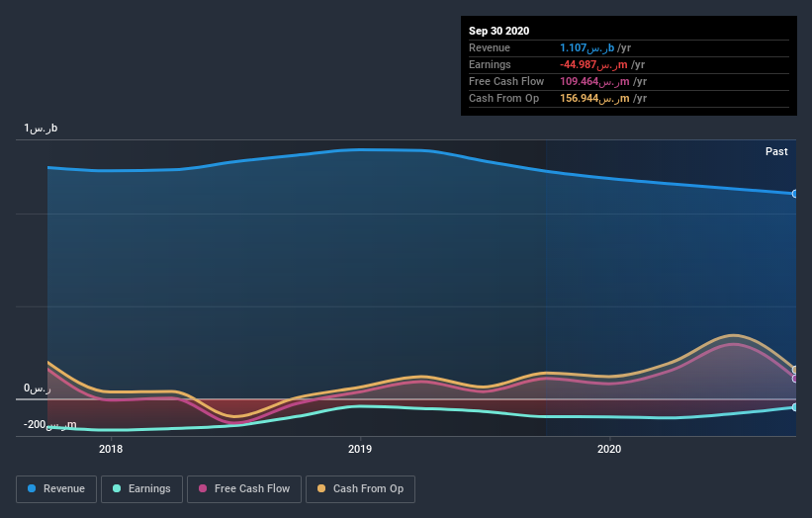The image size is (812, 518).
Task: Click the 0 y-axis label
Action: [38, 388]
